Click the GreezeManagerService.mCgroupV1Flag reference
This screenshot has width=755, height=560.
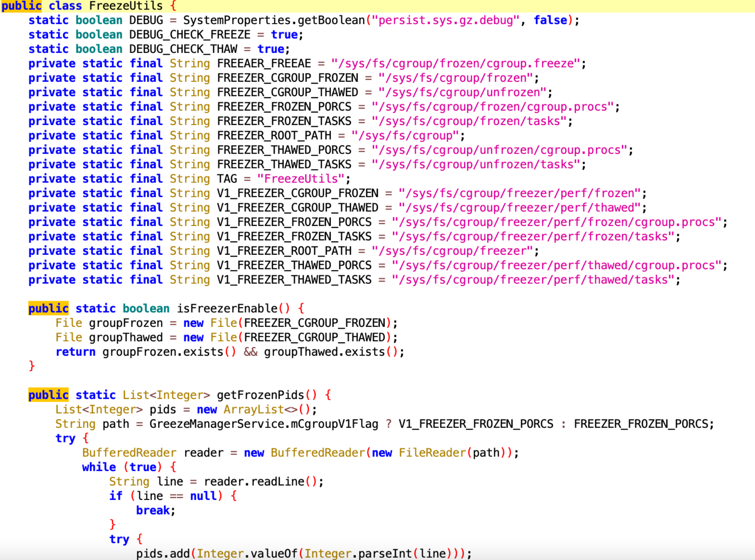point(264,424)
